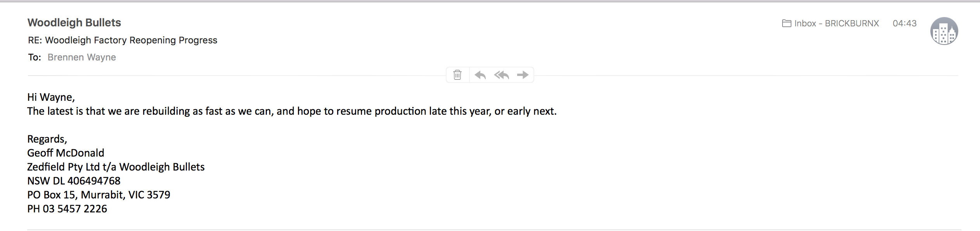Reply all using the double arrow icon

501,75
